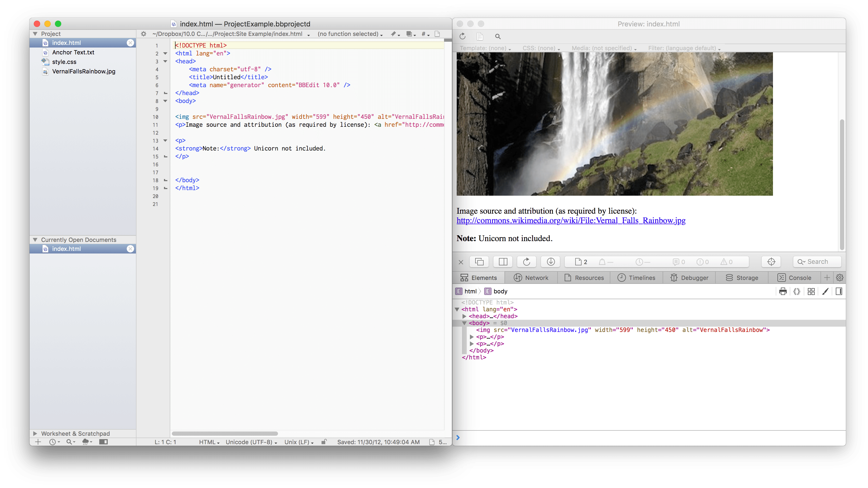Click the plus button in the sidebar footer
This screenshot has width=868, height=488.
coord(38,442)
